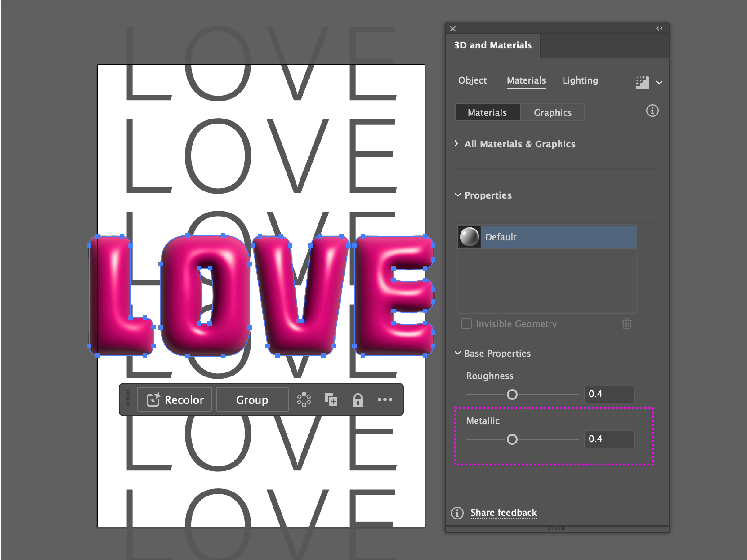
Task: Open render settings dropdown arrow
Action: (x=659, y=82)
